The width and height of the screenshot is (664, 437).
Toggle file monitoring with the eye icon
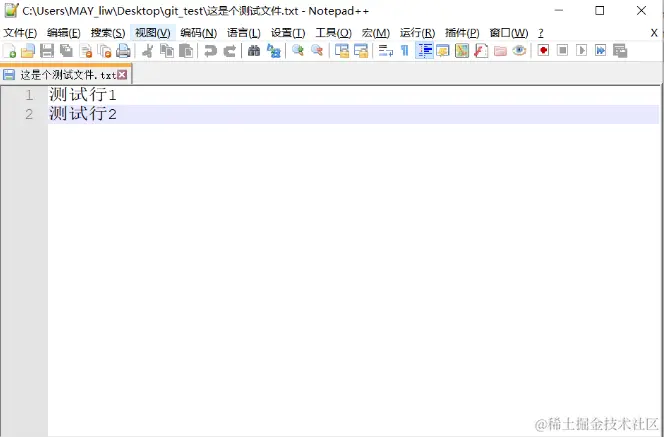[519, 51]
